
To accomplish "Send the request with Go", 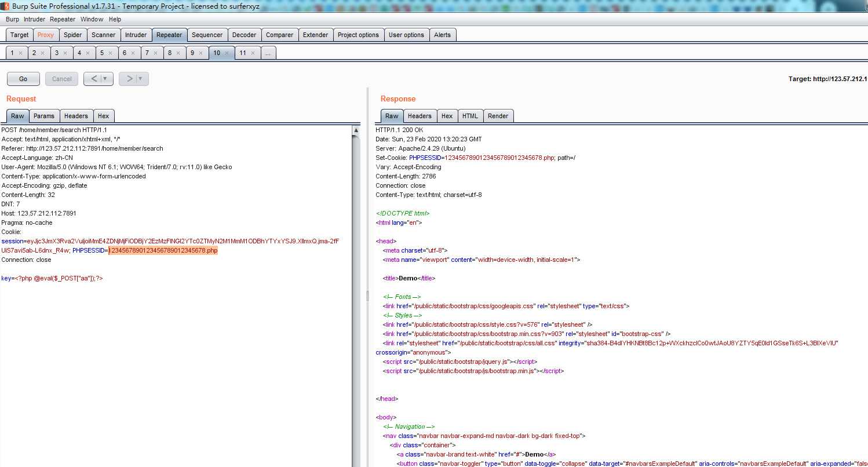I will click(23, 79).
